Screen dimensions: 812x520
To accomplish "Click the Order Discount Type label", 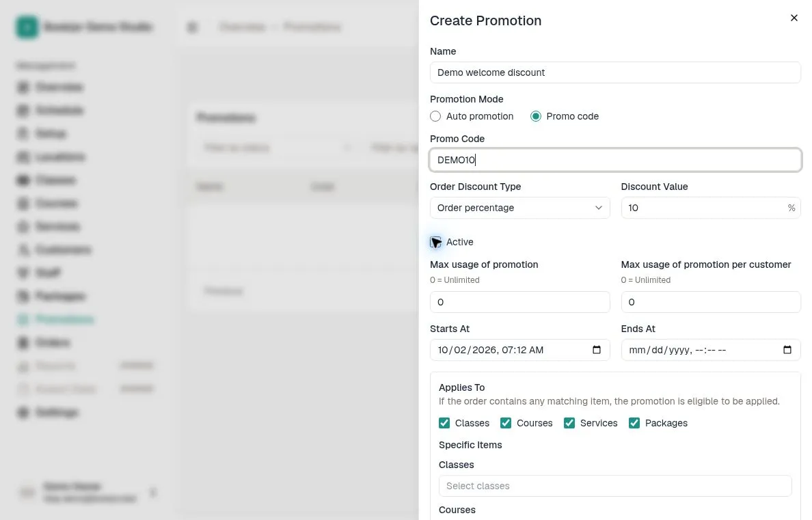I will [x=475, y=187].
